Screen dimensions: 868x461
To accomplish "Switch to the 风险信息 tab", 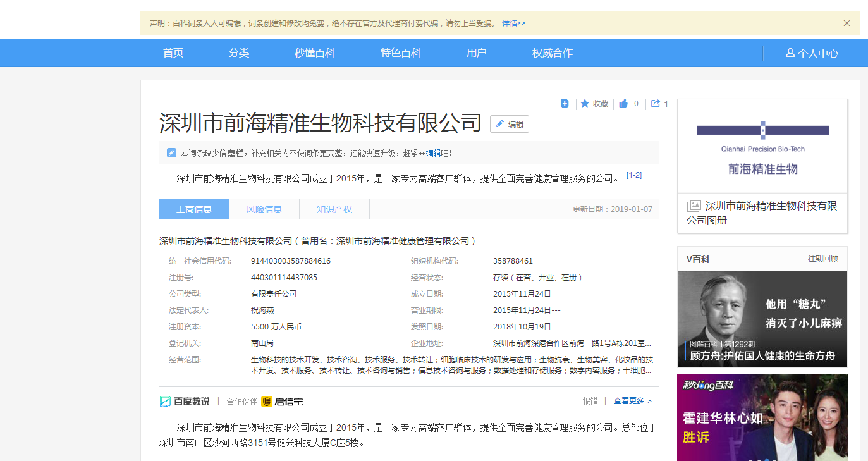I will (264, 209).
